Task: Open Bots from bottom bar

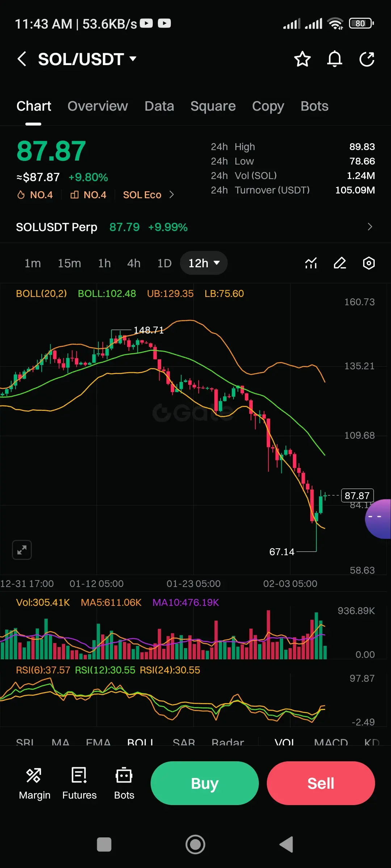Action: (x=124, y=783)
